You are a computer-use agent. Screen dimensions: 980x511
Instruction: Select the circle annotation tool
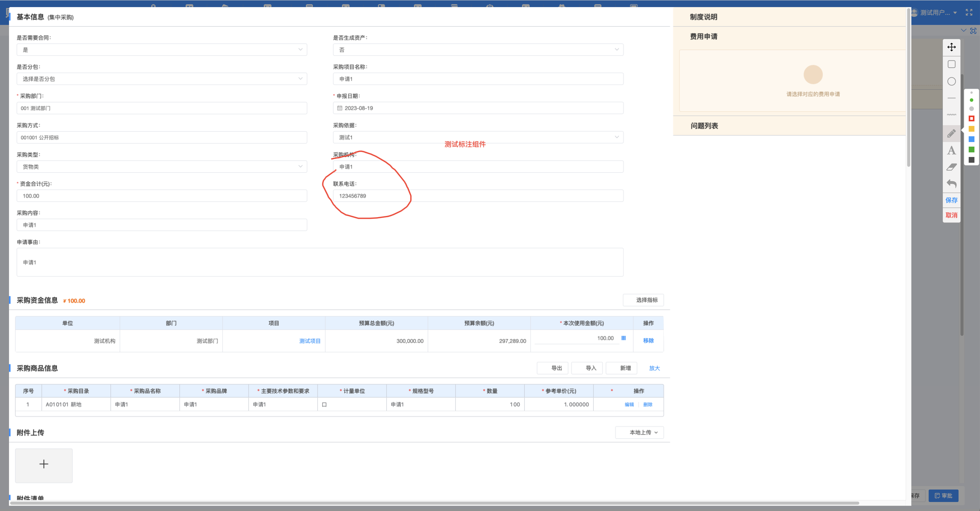[x=951, y=81]
